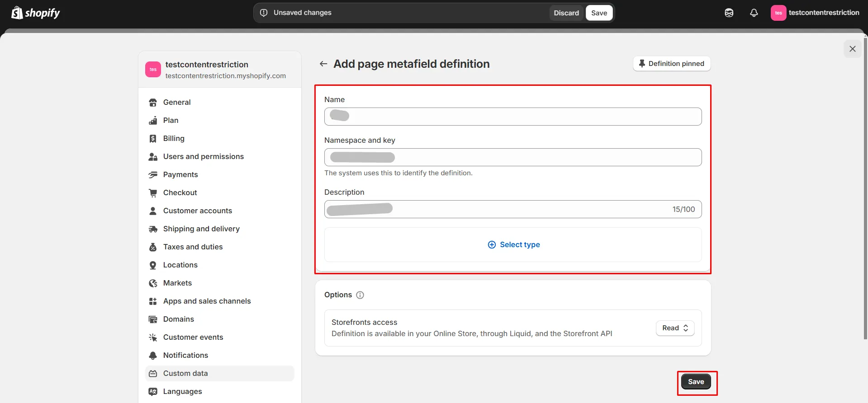Click the store avatar in top bar

click(778, 13)
